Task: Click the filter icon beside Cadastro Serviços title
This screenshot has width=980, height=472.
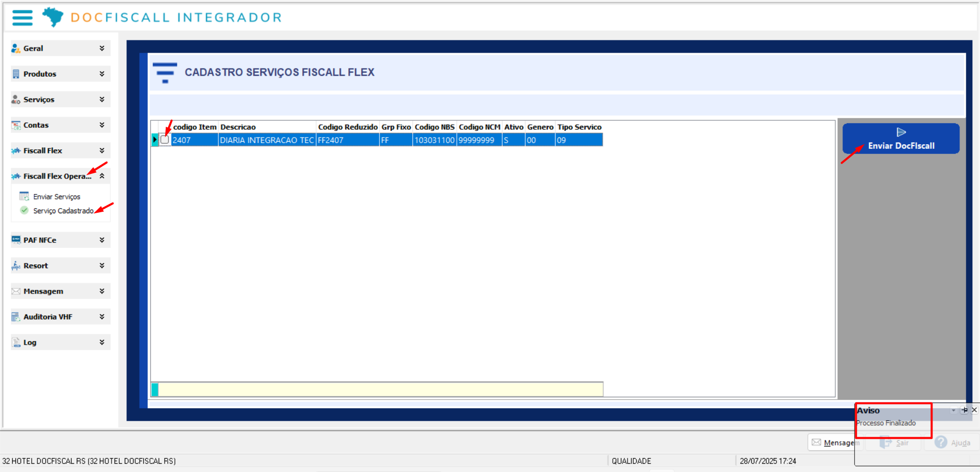Action: 165,73
